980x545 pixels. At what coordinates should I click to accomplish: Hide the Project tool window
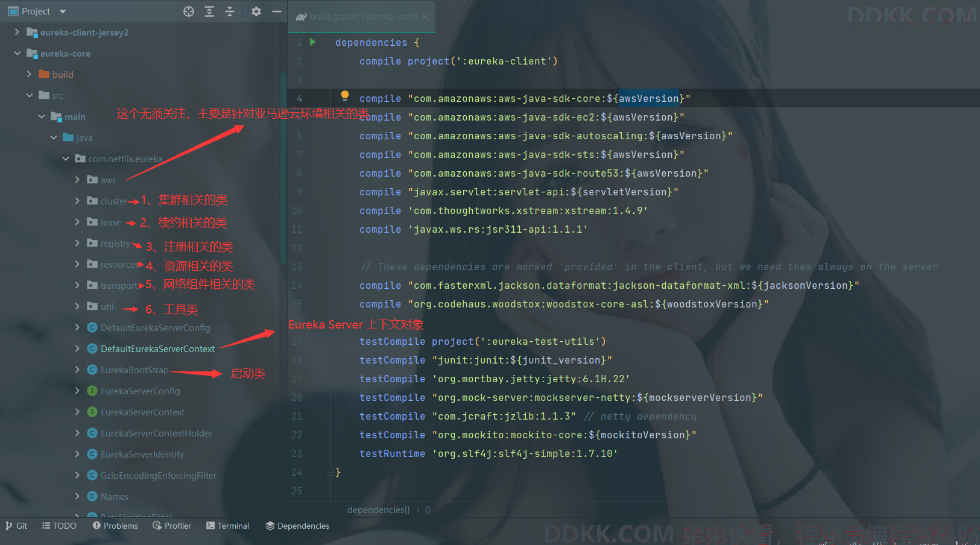pos(277,11)
